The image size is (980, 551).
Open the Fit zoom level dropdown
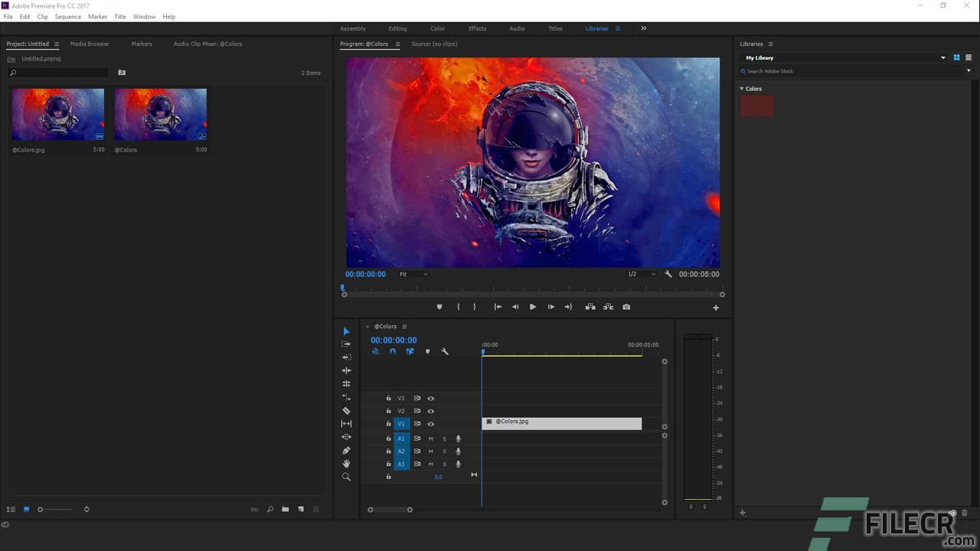tap(413, 274)
